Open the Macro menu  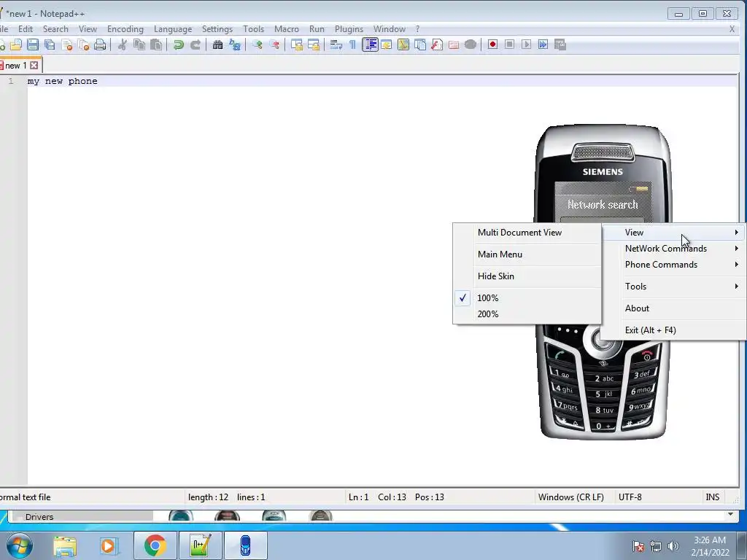[x=286, y=29]
